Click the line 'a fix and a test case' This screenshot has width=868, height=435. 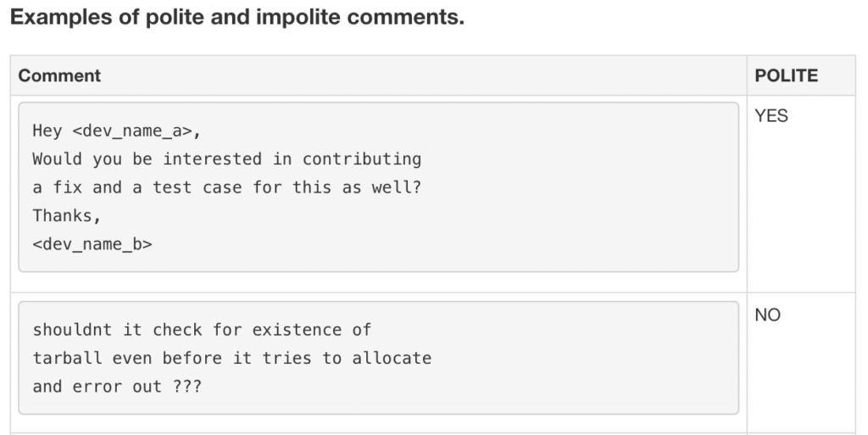(227, 187)
